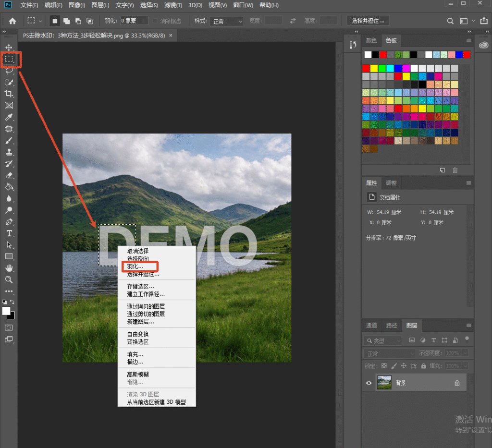This screenshot has width=492, height=448.
Task: Select the History Brush tool
Action: pos(9,164)
